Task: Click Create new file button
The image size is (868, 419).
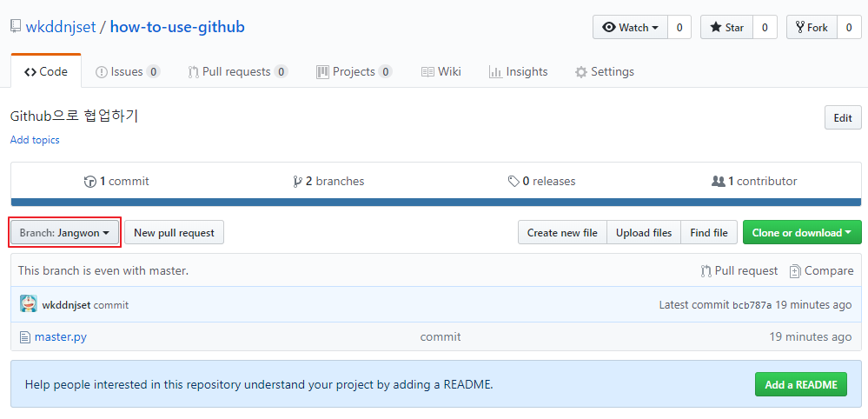Action: (x=562, y=232)
